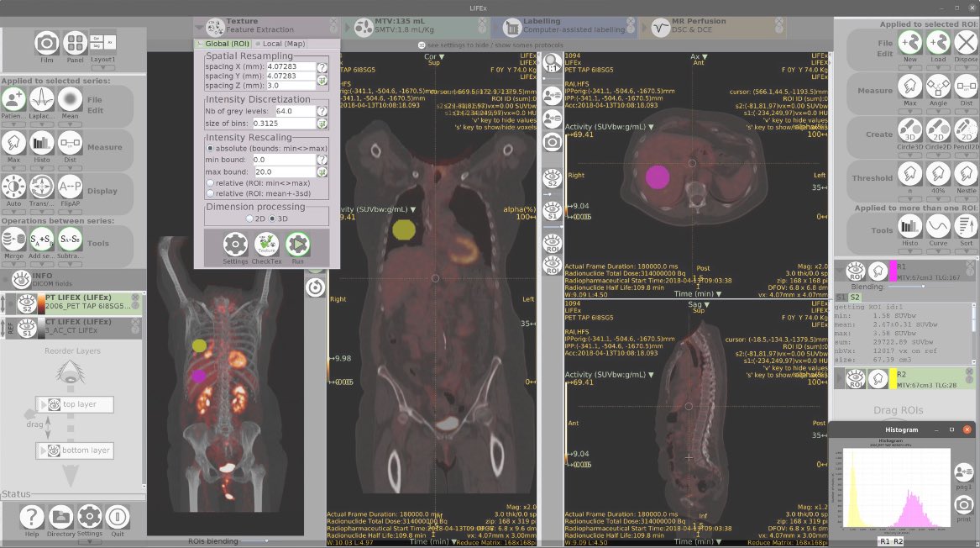This screenshot has width=980, height=548.
Task: Click the Add series icon
Action: [x=42, y=240]
